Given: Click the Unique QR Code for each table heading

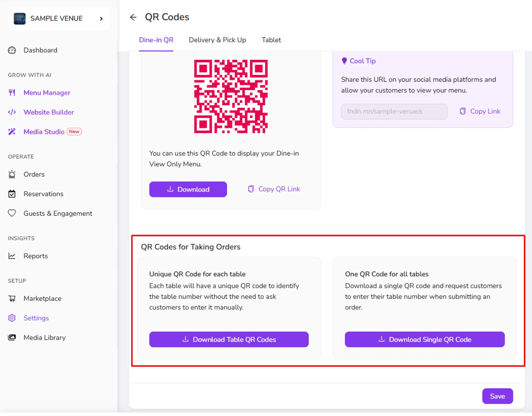Looking at the screenshot, I should 197,274.
